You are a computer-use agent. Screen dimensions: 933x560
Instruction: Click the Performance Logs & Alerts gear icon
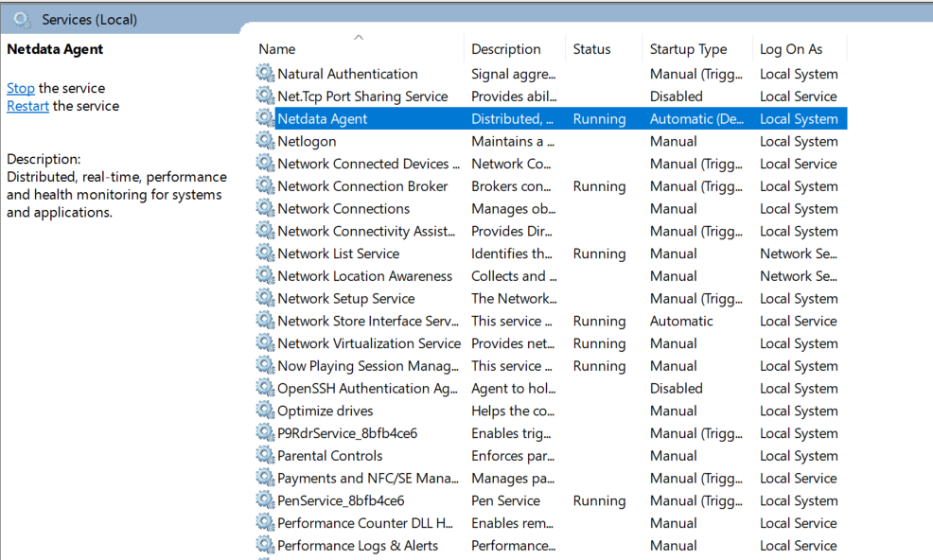tap(265, 545)
